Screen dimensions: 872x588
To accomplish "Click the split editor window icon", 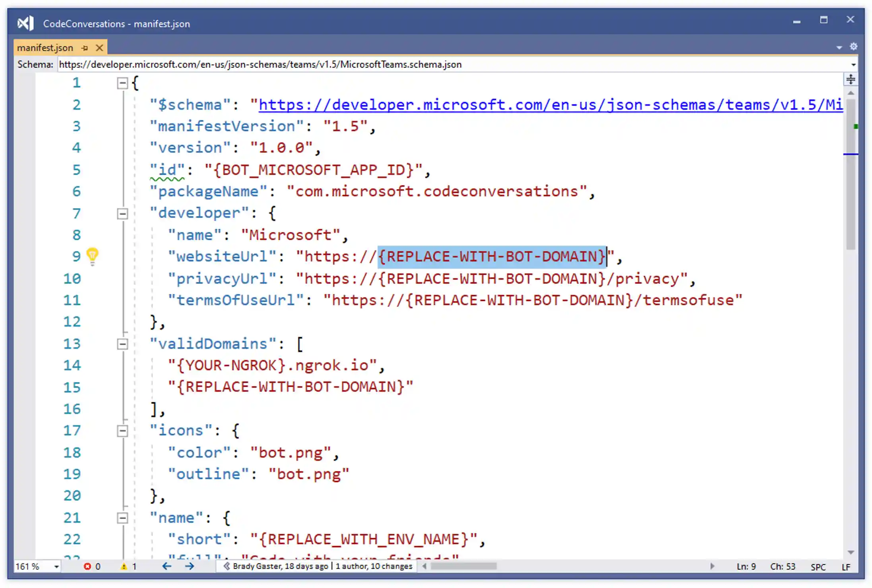I will pyautogui.click(x=851, y=79).
